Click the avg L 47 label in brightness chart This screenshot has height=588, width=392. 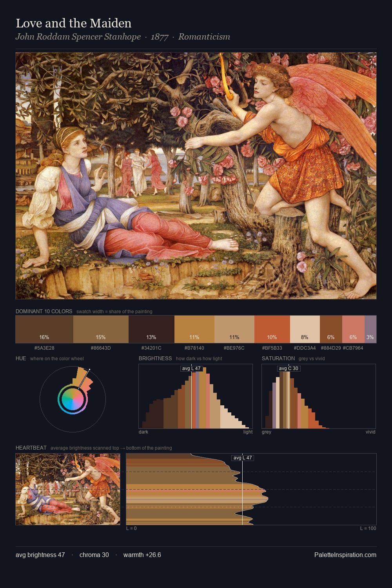pyautogui.click(x=191, y=368)
